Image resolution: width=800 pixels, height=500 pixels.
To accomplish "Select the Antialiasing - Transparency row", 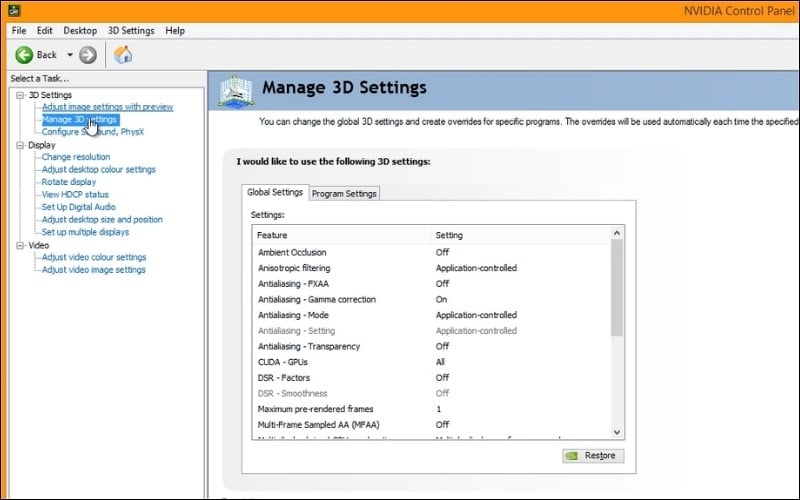I will (432, 346).
